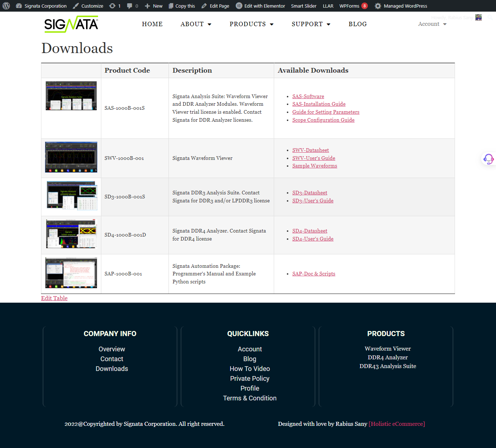Open Managed WordPress gear icon
496x448 pixels.
(x=378, y=6)
